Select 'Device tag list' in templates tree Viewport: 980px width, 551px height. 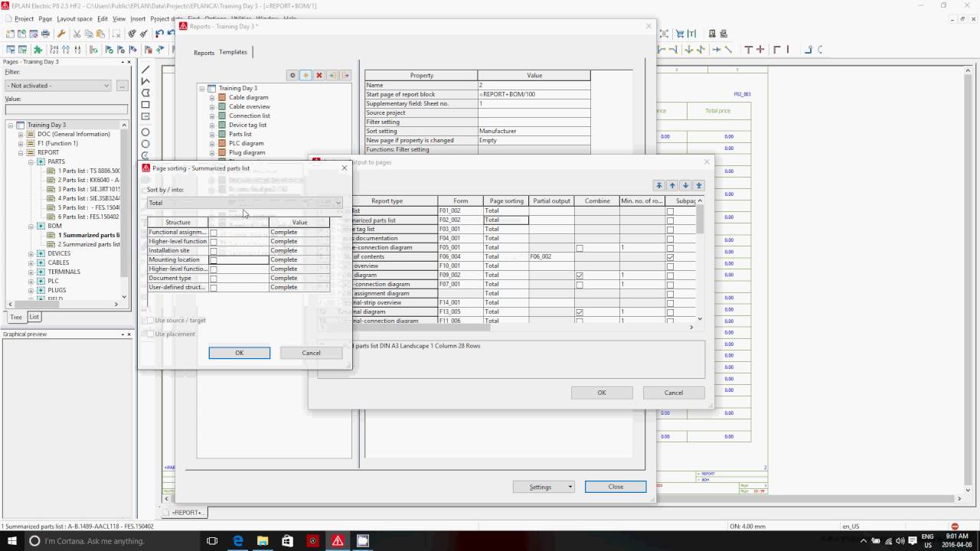point(248,125)
